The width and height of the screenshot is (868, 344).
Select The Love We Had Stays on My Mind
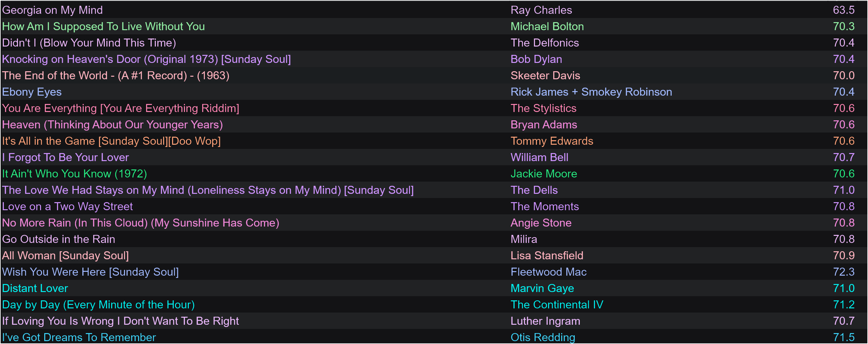tap(434, 190)
